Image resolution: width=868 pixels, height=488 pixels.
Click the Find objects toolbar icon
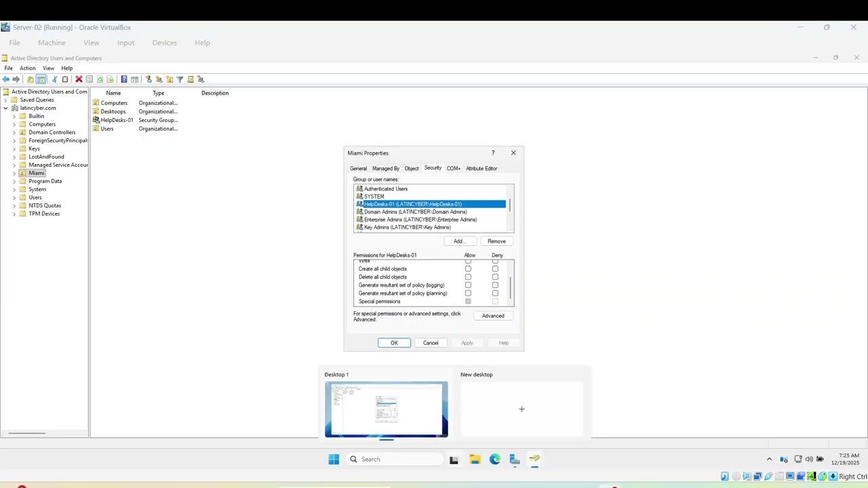pyautogui.click(x=191, y=79)
